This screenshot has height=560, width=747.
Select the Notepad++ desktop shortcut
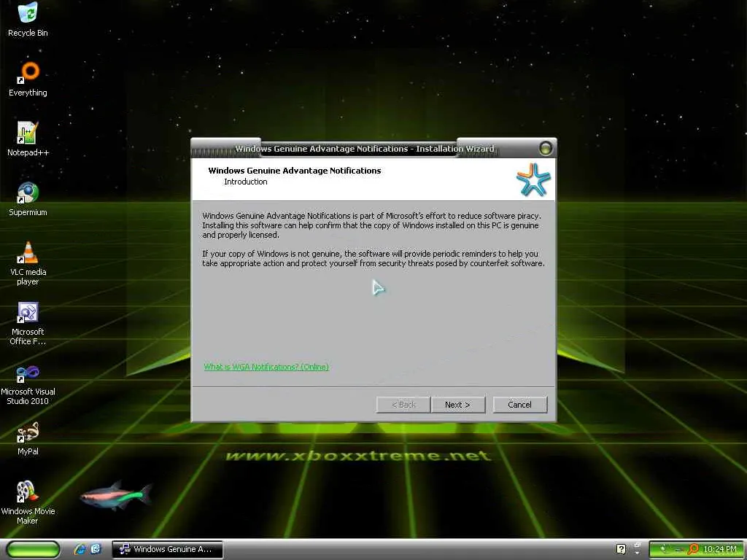click(x=28, y=139)
